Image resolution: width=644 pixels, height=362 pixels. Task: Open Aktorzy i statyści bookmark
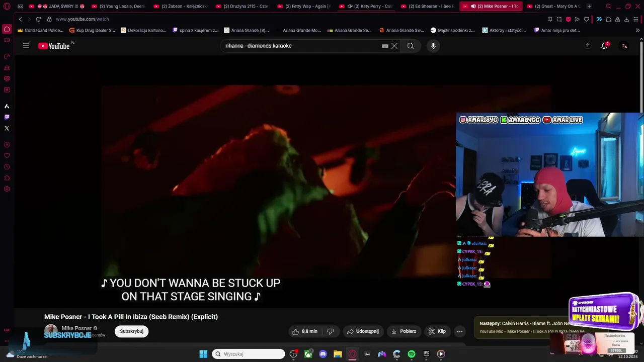point(504,30)
